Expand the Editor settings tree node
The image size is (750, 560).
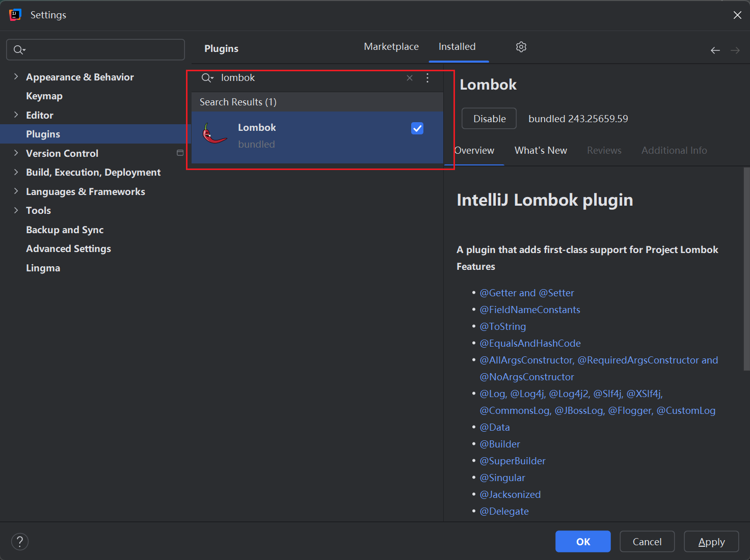point(16,115)
